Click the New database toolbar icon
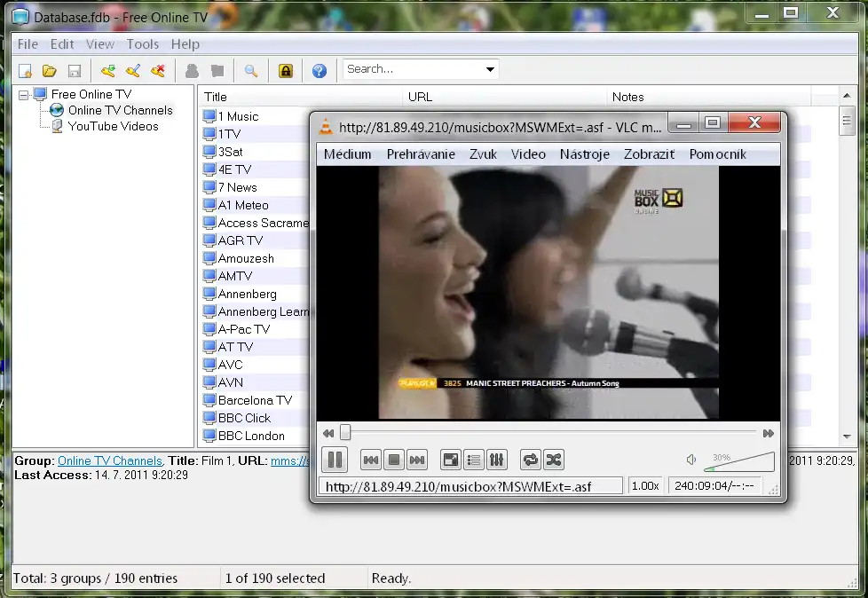Screen dimensions: 868x598 click(25, 71)
